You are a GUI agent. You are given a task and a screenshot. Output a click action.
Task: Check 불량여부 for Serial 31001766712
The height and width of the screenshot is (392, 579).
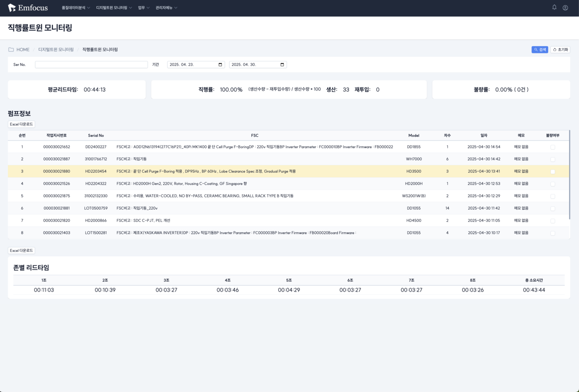click(552, 160)
